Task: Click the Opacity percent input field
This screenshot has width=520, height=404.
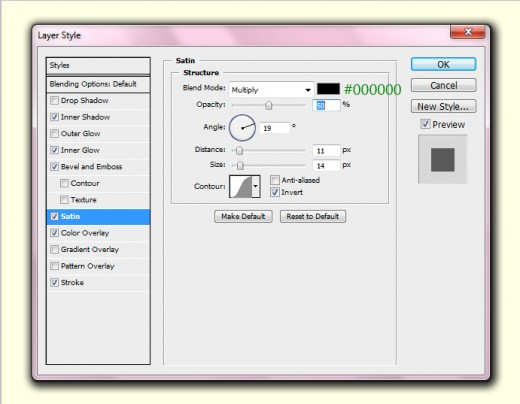Action: pos(326,106)
